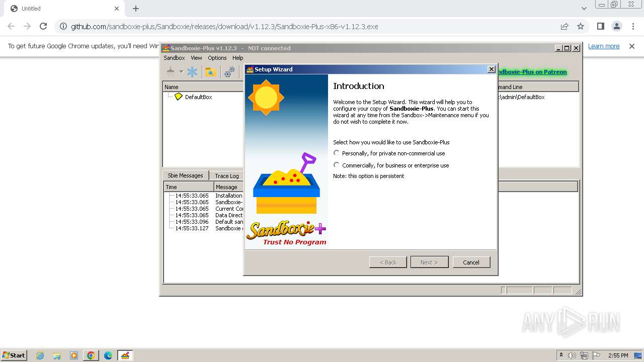
Task: Open the Chrome three-dot menu
Action: point(633,26)
